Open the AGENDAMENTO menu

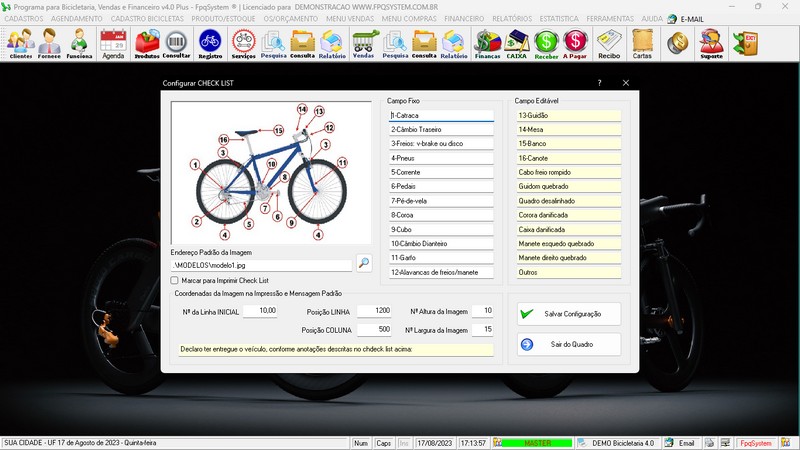pos(77,18)
